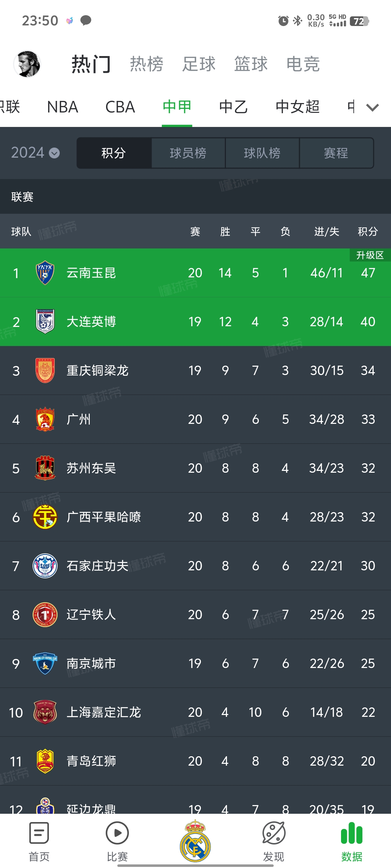
Task: Open the 首页 home icon
Action: click(39, 833)
